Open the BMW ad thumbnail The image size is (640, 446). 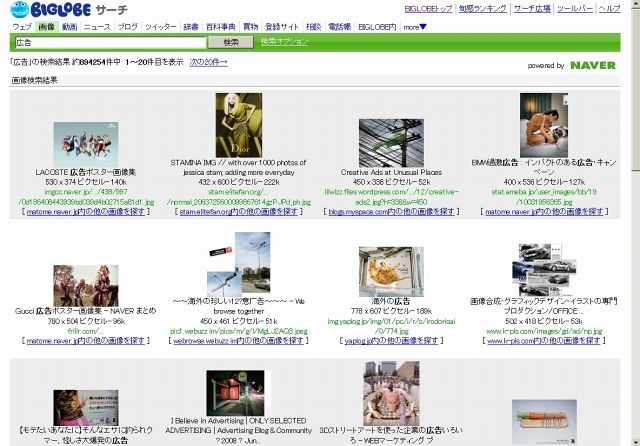click(x=544, y=125)
